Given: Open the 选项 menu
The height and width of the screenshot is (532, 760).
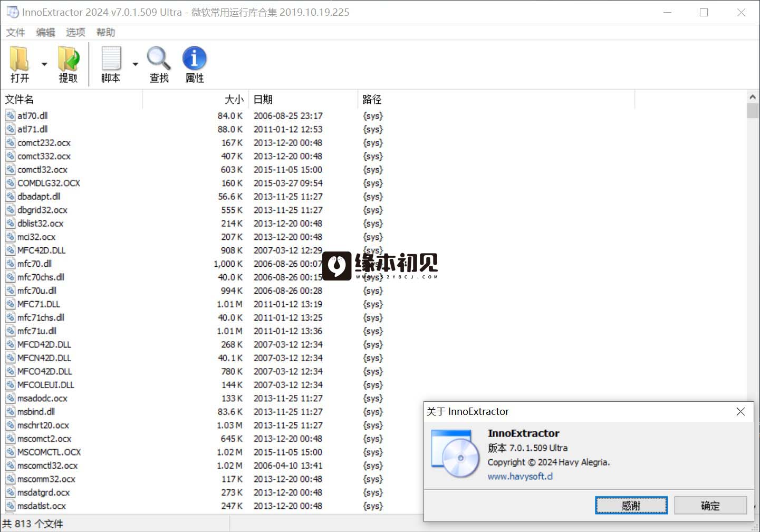Looking at the screenshot, I should pyautogui.click(x=75, y=32).
